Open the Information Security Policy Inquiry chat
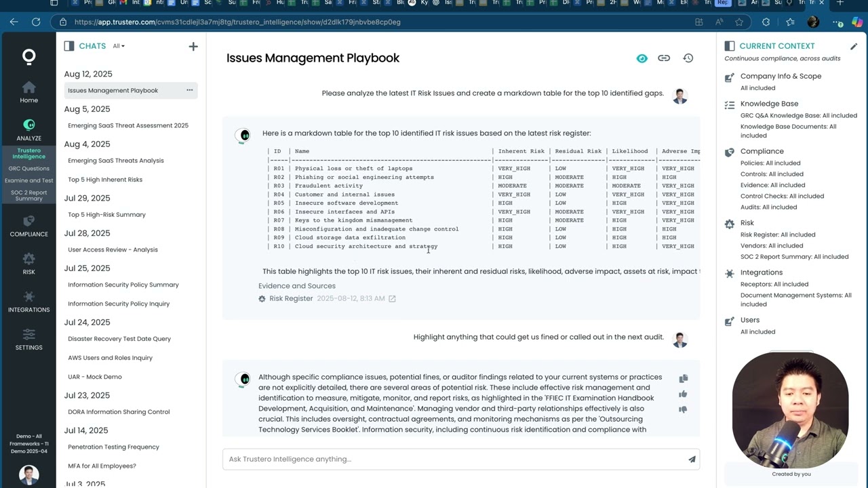Image resolution: width=868 pixels, height=488 pixels. 119,304
